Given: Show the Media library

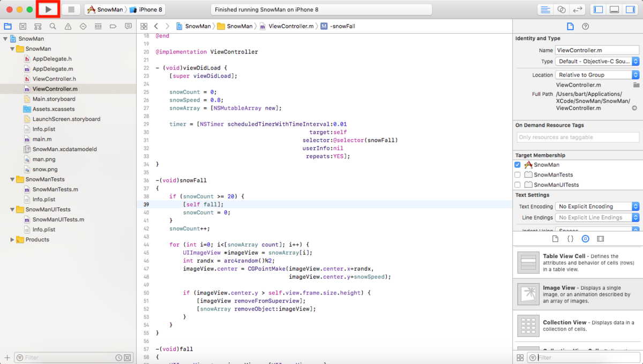Looking at the screenshot, I should click(x=601, y=239).
